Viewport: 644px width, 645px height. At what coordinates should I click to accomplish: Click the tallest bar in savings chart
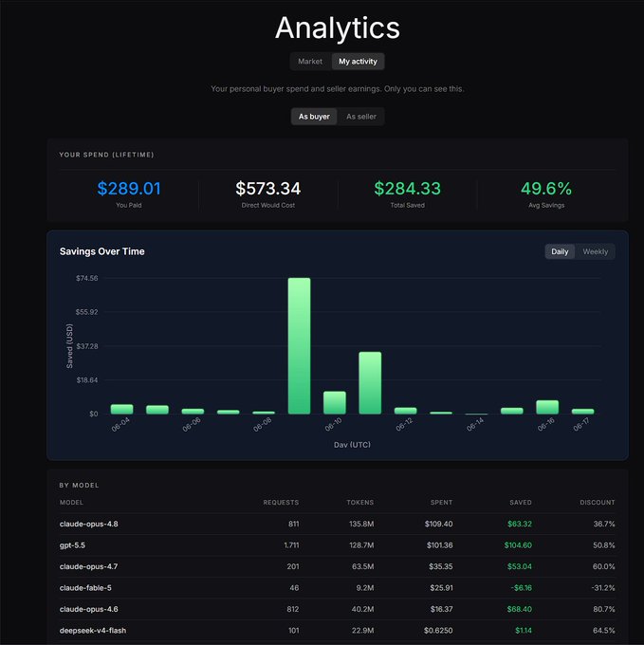(300, 346)
